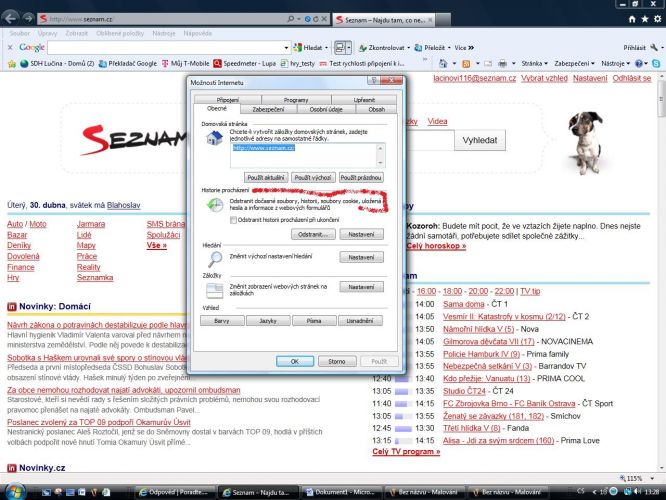Click the Odhlásit se link on Seznam page

click(x=632, y=78)
